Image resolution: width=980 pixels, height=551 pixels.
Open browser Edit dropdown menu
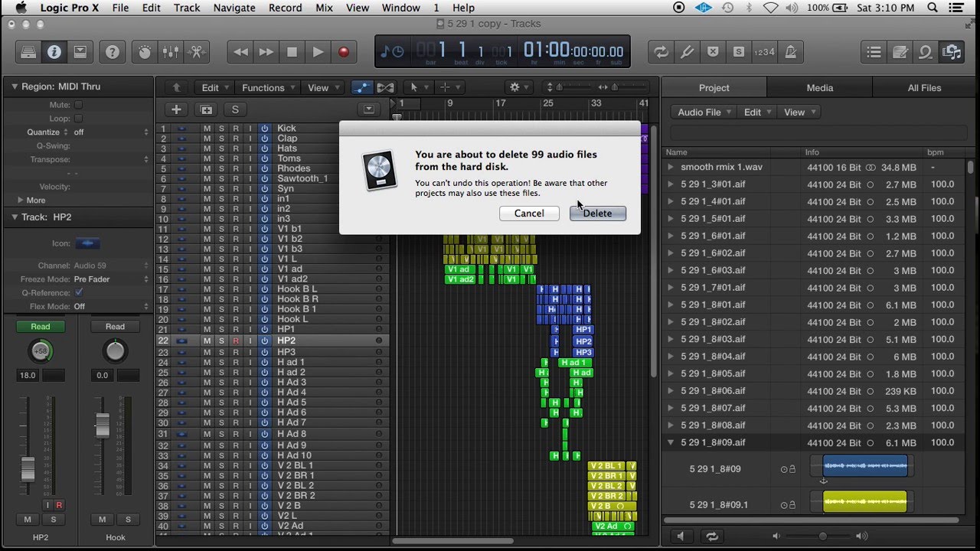(x=757, y=112)
